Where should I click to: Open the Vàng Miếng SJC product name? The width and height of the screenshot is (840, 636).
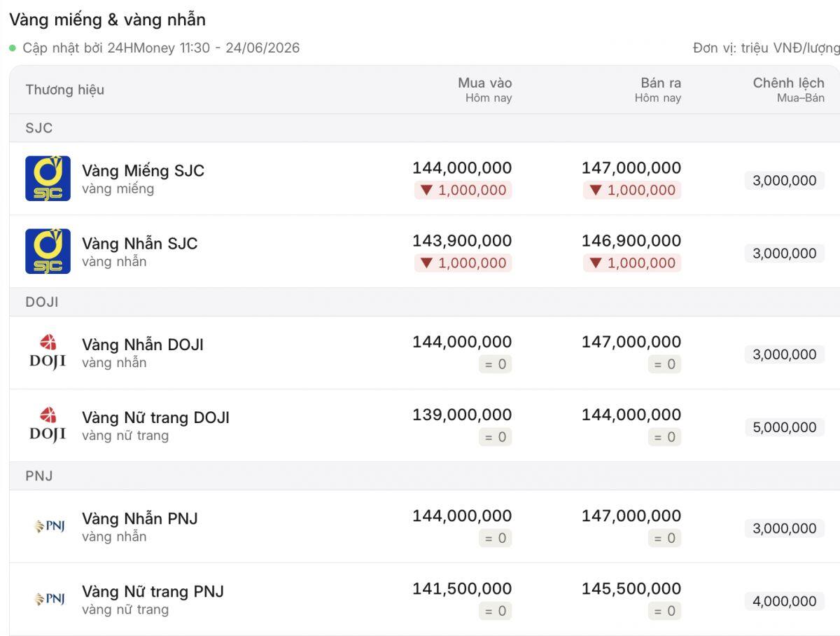pos(143,171)
